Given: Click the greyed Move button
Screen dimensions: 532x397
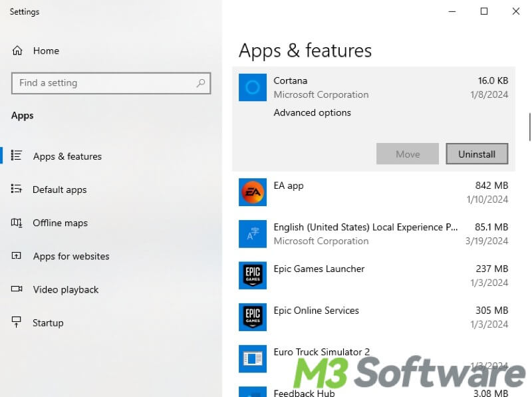Looking at the screenshot, I should click(x=408, y=154).
